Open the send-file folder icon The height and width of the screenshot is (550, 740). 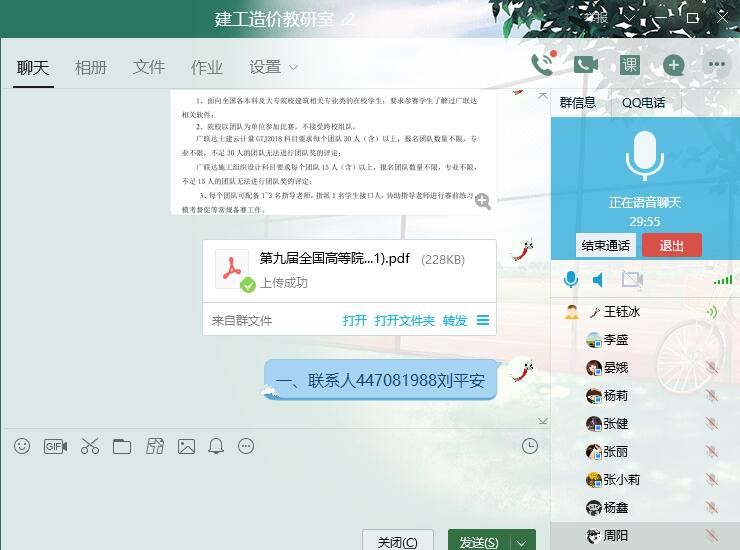click(x=122, y=446)
